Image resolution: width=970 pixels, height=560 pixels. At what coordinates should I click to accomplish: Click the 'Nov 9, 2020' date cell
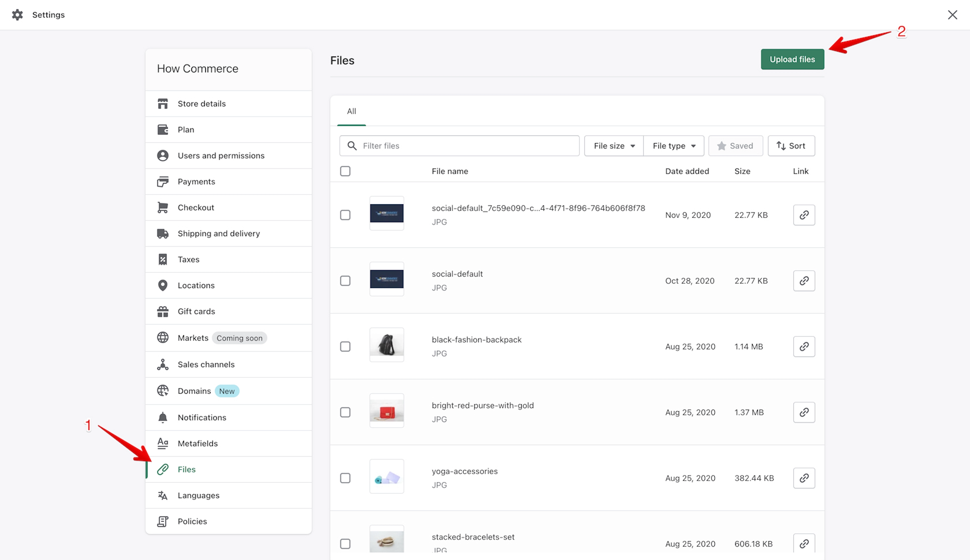click(688, 215)
